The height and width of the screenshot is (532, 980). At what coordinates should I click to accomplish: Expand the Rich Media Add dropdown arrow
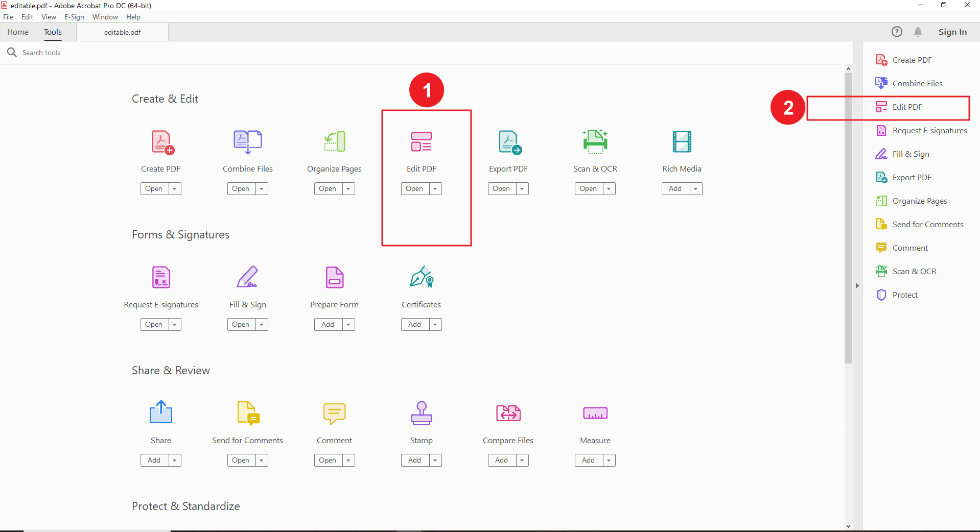(x=696, y=188)
